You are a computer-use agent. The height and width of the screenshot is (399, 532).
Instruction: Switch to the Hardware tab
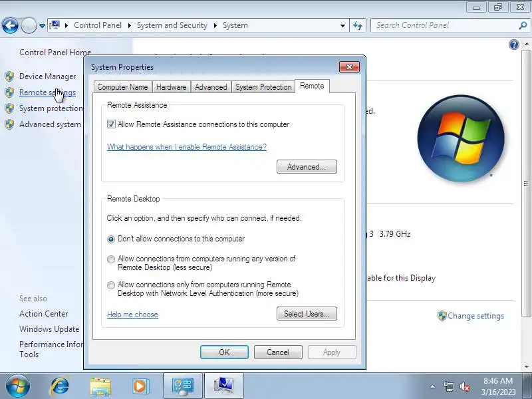point(172,87)
